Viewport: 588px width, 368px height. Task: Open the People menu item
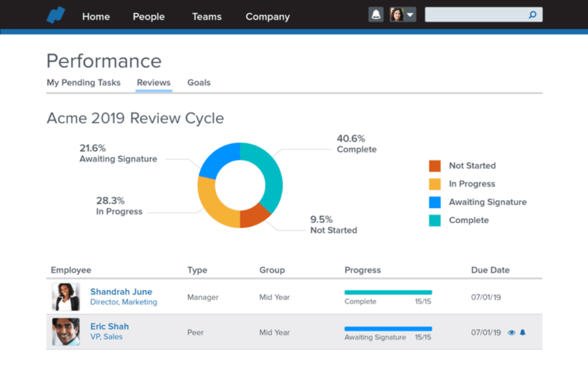(x=149, y=17)
